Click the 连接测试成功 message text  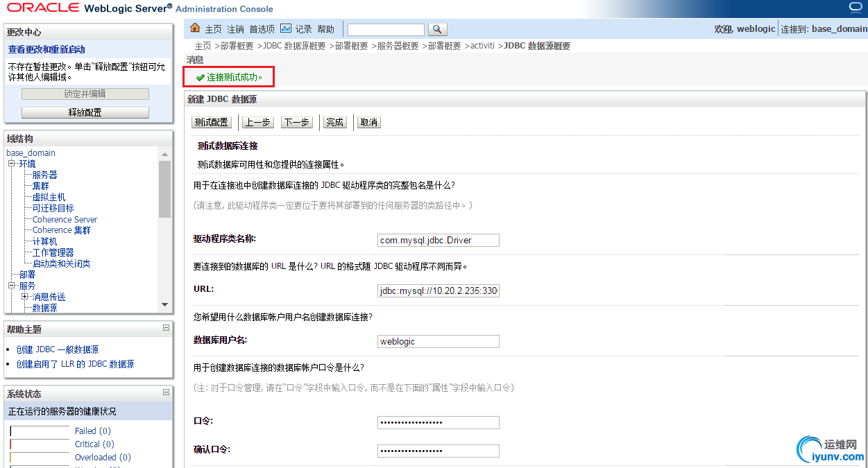(x=235, y=77)
